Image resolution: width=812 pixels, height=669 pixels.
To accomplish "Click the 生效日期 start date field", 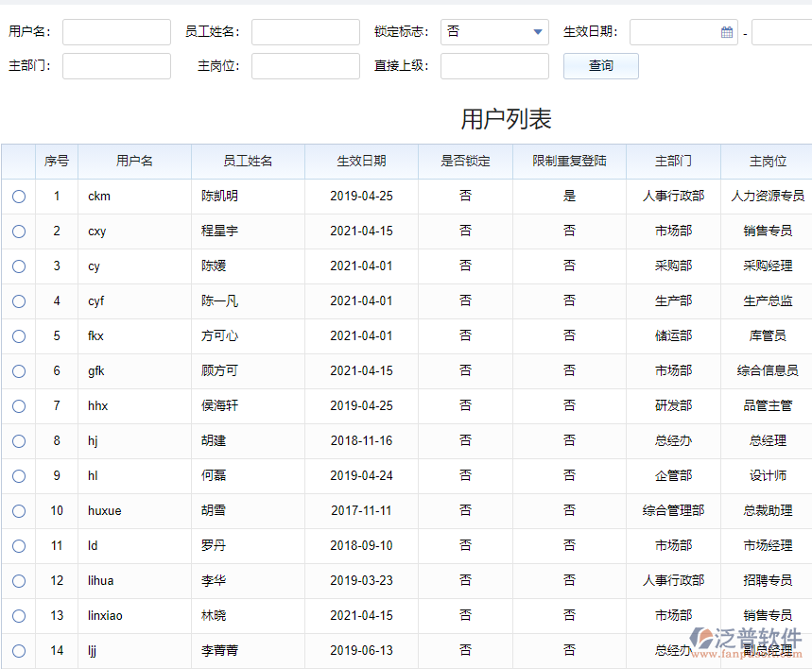I will click(675, 32).
